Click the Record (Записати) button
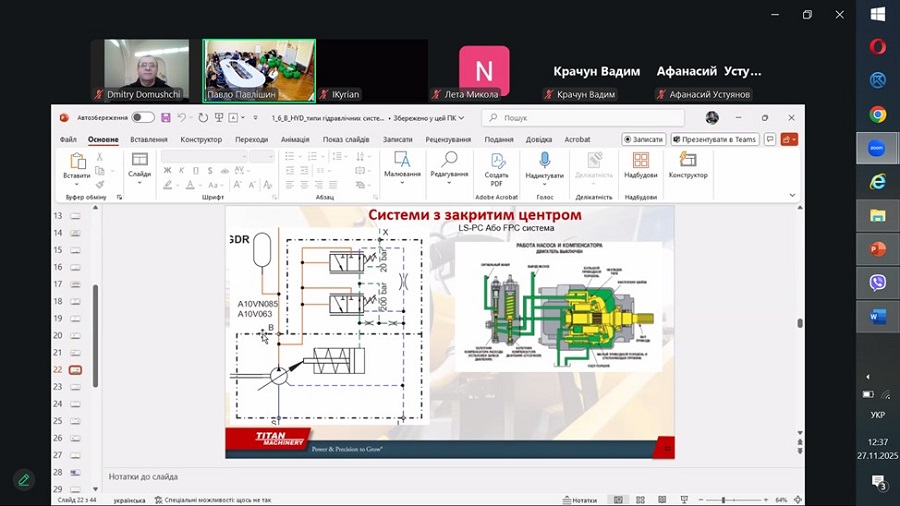The height and width of the screenshot is (506, 900). (x=643, y=140)
